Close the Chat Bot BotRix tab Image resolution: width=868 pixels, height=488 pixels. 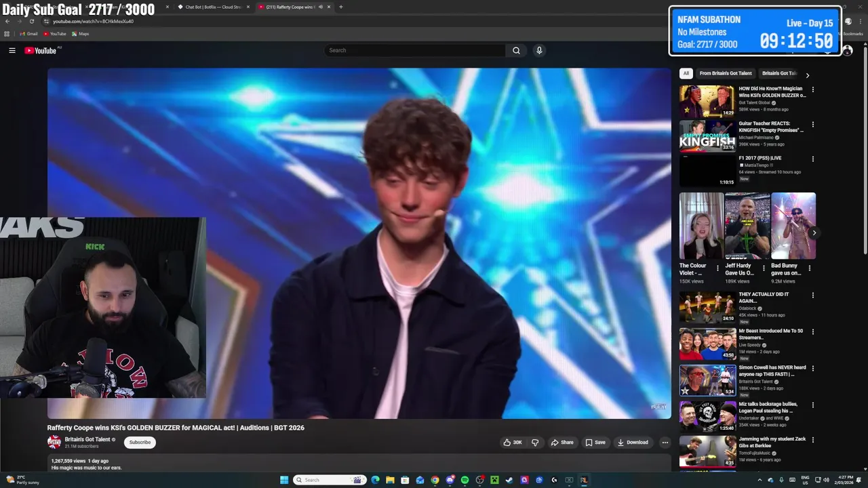click(248, 7)
